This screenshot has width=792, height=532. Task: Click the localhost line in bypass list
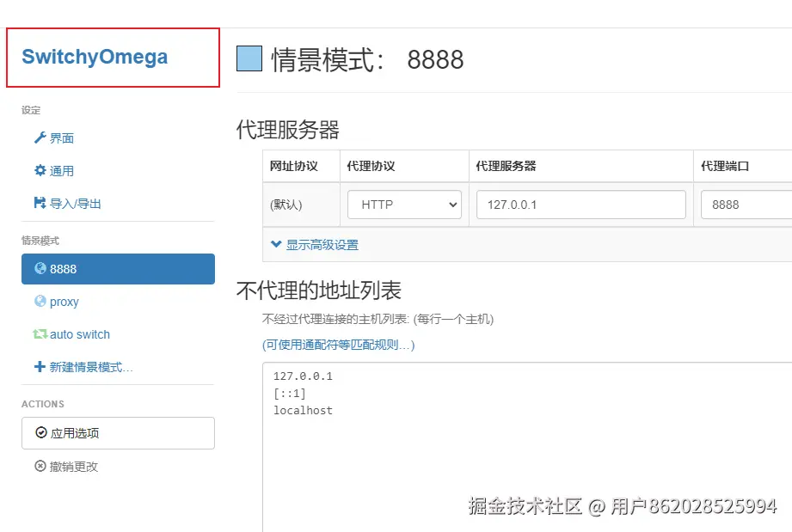coord(303,410)
